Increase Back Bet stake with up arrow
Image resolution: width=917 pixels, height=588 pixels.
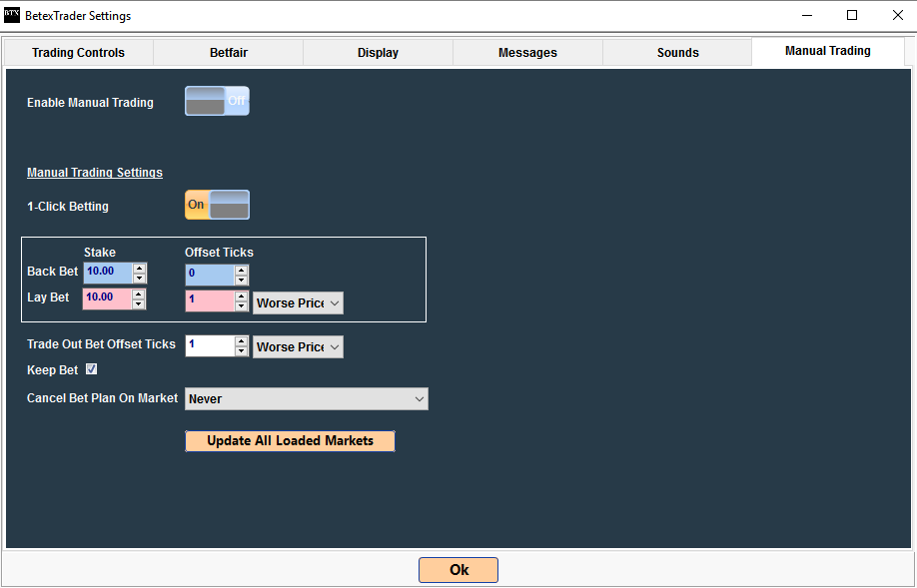tap(140, 268)
